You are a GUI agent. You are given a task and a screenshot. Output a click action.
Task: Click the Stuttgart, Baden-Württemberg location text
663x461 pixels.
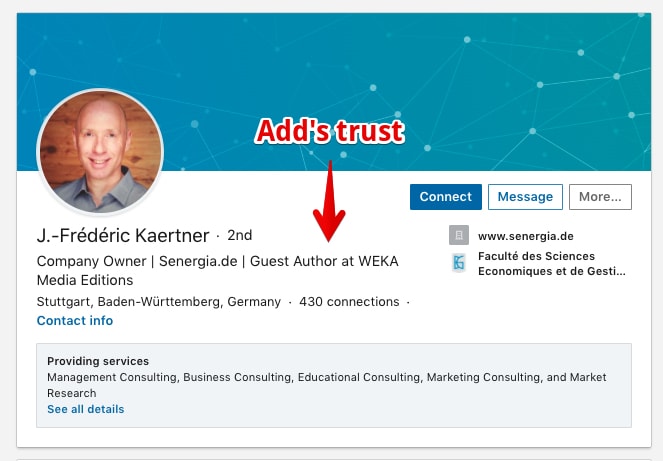point(159,302)
